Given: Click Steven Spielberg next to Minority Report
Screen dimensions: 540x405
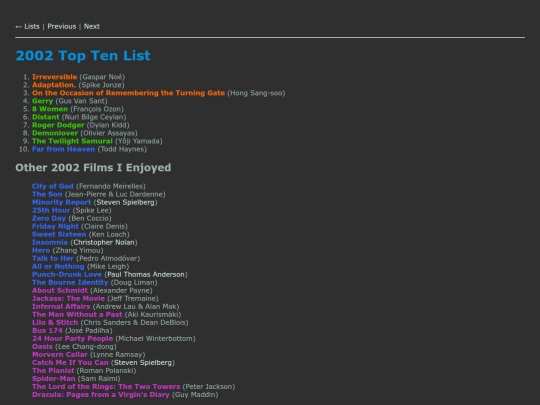Looking at the screenshot, I should 125,202.
